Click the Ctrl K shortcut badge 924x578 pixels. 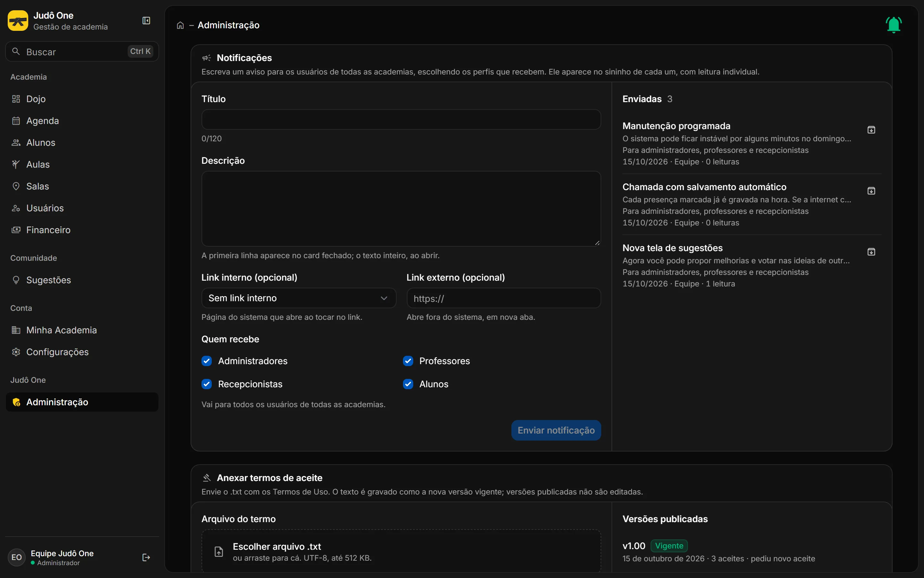(140, 52)
